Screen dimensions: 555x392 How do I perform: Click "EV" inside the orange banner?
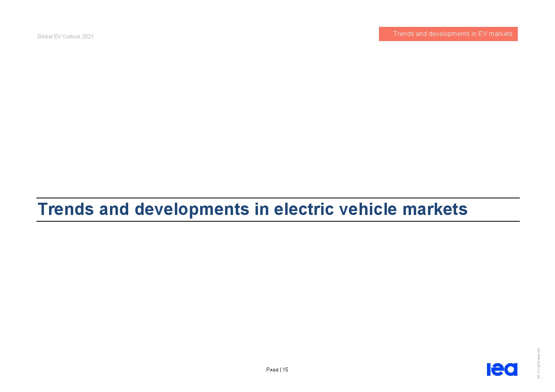tap(483, 34)
